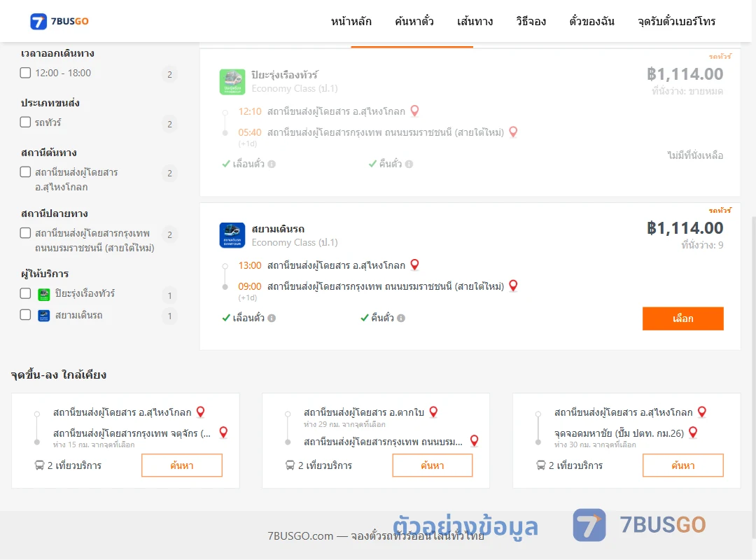Click 12:10 departure time text
Screen dimensions: 756x560
click(x=250, y=111)
